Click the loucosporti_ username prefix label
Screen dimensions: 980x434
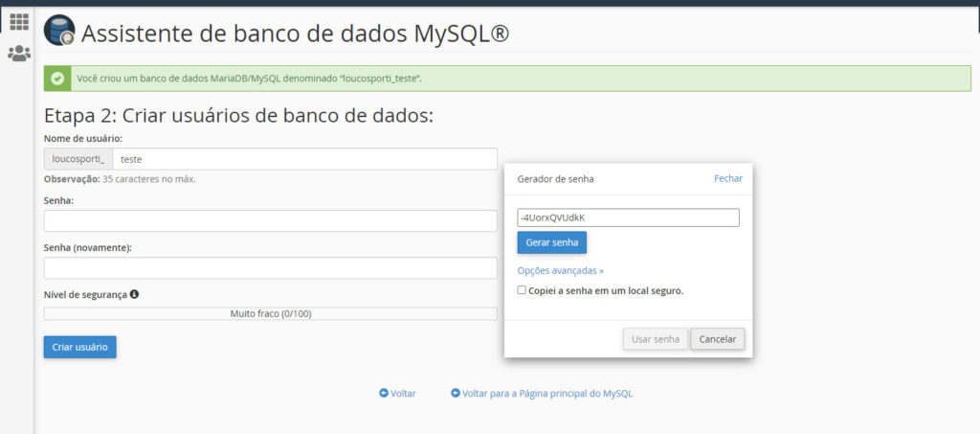pyautogui.click(x=78, y=159)
